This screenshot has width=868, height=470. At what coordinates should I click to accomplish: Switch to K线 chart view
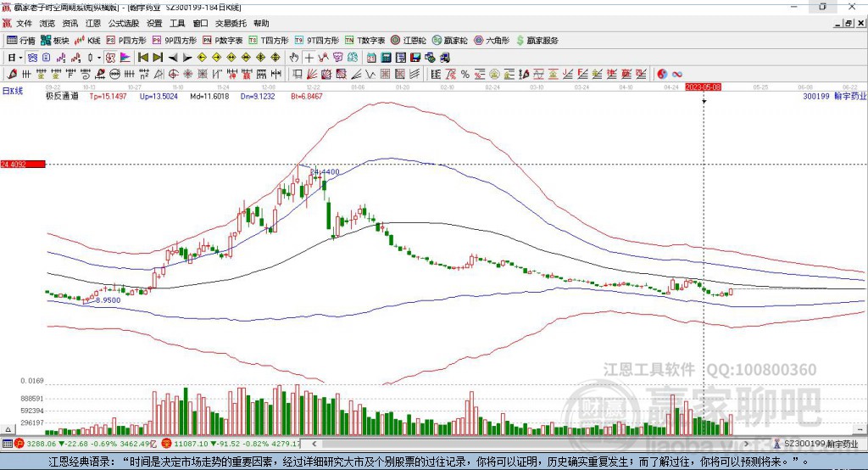pos(87,41)
